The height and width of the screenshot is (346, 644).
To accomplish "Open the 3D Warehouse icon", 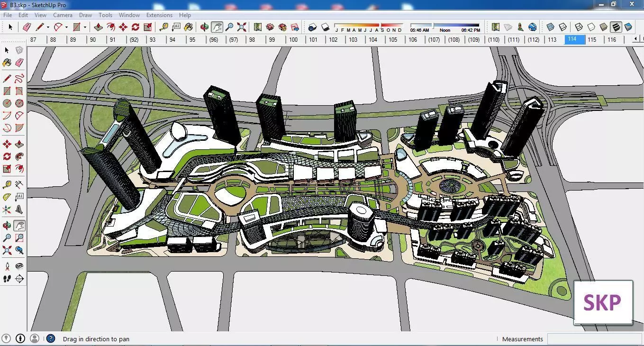I will click(270, 27).
